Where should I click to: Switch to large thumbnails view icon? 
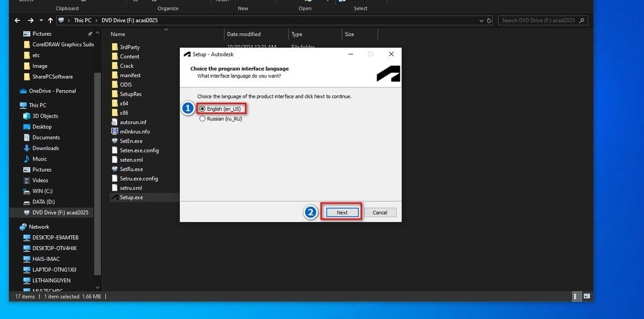coord(587,296)
